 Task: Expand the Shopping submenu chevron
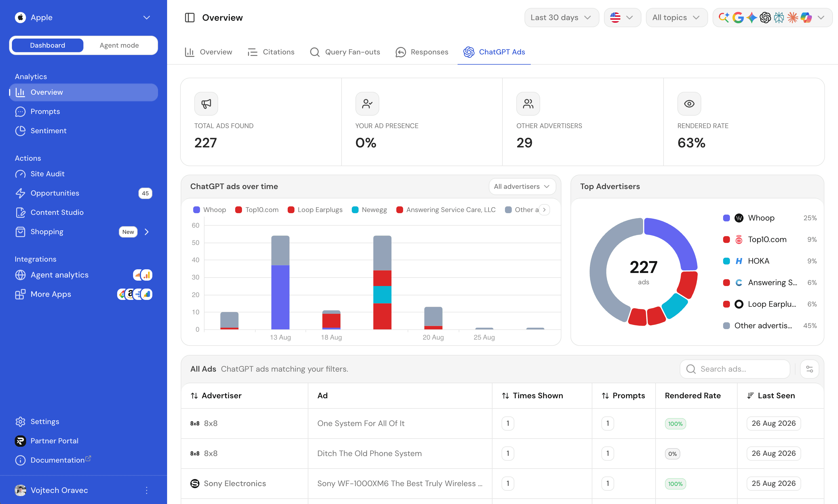146,232
